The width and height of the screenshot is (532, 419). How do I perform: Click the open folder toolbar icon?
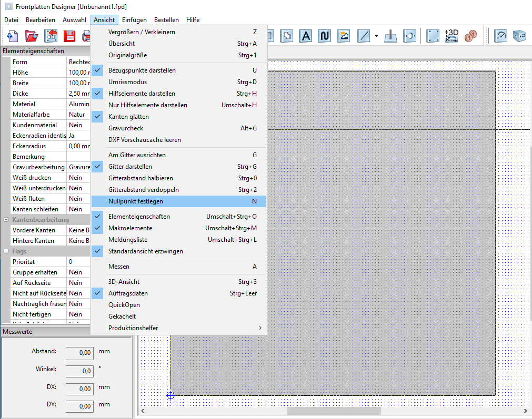pos(32,36)
